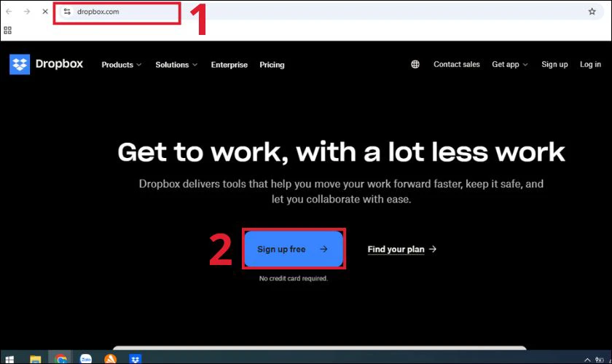612x364 pixels.
Task: Open the apps grid in bookmarks bar
Action: coord(8,31)
